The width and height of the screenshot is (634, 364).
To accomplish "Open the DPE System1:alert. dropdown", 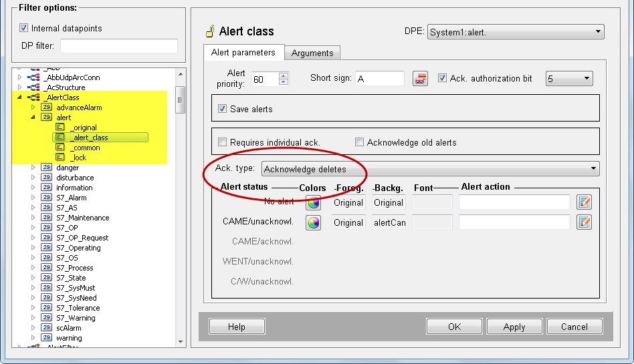I will pyautogui.click(x=515, y=31).
